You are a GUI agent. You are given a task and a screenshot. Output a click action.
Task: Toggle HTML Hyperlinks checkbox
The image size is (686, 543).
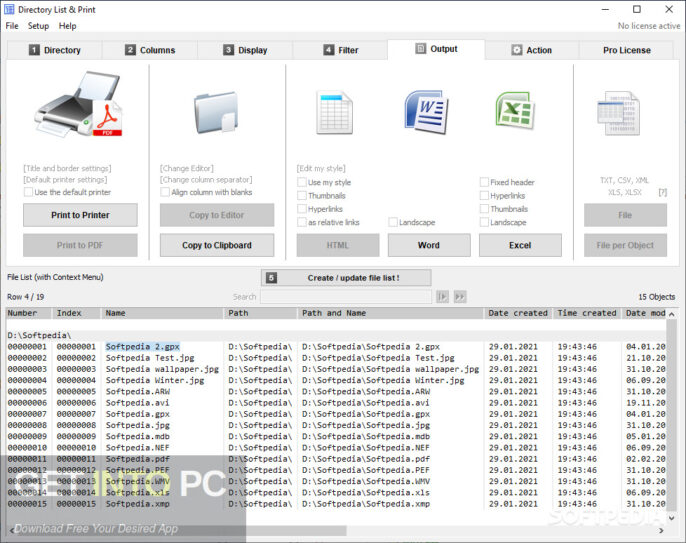pos(301,209)
